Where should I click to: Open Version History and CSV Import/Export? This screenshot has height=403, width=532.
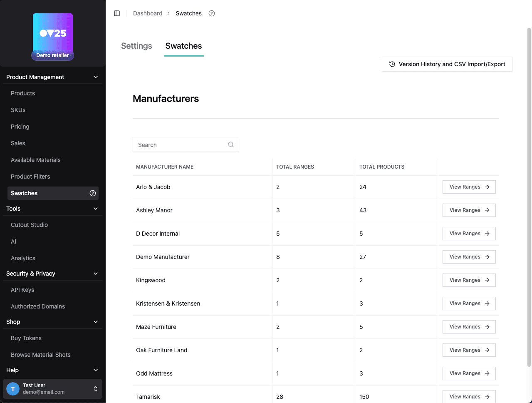[x=447, y=64]
